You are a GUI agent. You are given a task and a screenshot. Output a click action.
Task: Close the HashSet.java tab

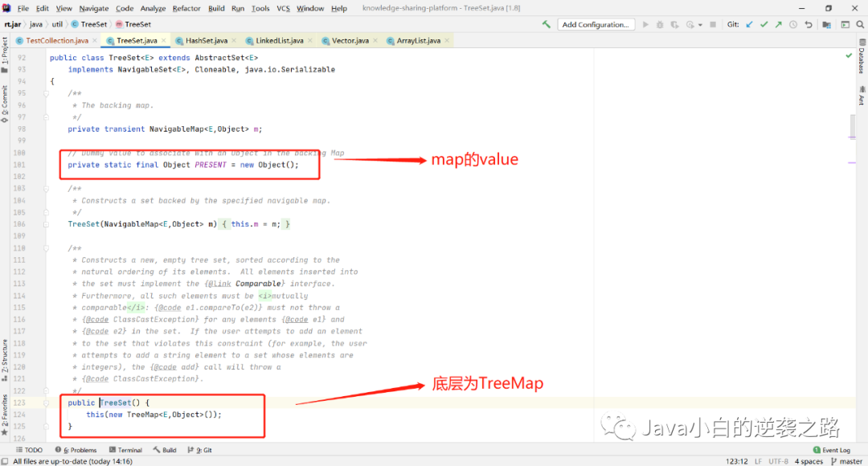point(234,40)
